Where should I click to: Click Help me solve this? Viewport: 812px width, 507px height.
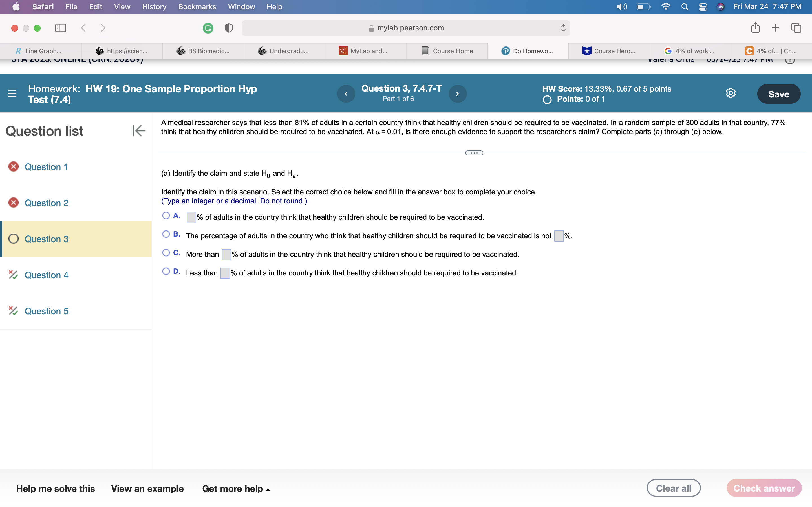coord(55,489)
